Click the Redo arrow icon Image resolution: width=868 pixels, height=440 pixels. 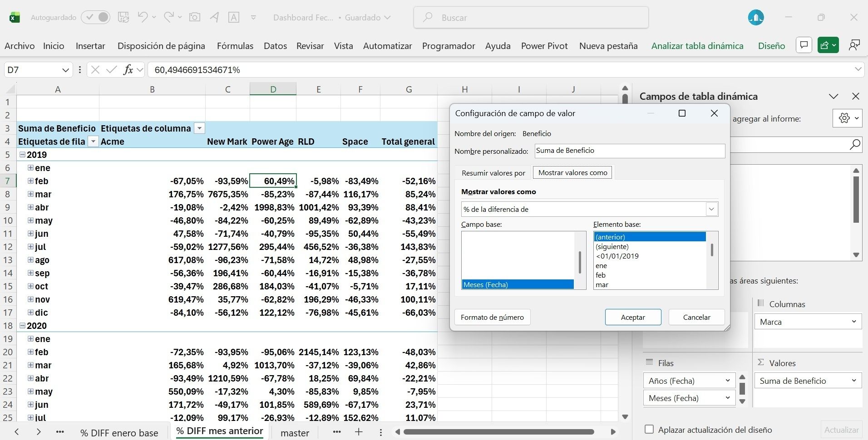[168, 18]
